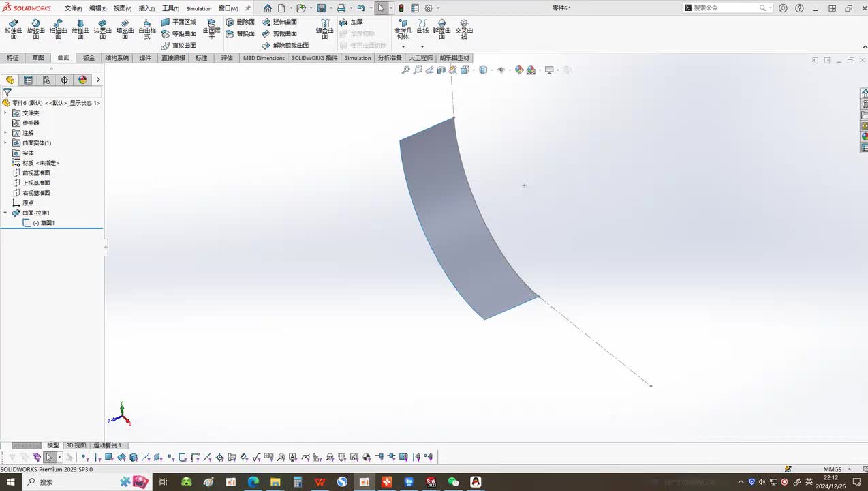Screen dimensions: 868x491
Task: Click the Print icon in the top toolbar
Action: (x=341, y=8)
